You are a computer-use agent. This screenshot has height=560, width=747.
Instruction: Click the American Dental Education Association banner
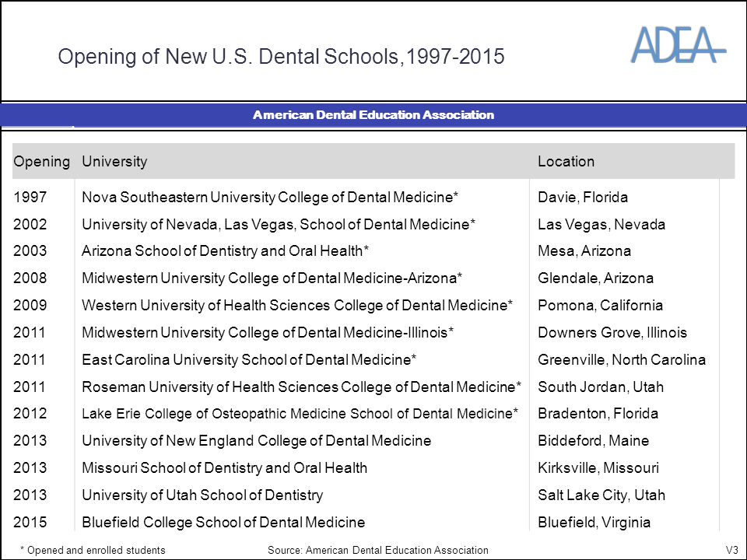coord(373,115)
